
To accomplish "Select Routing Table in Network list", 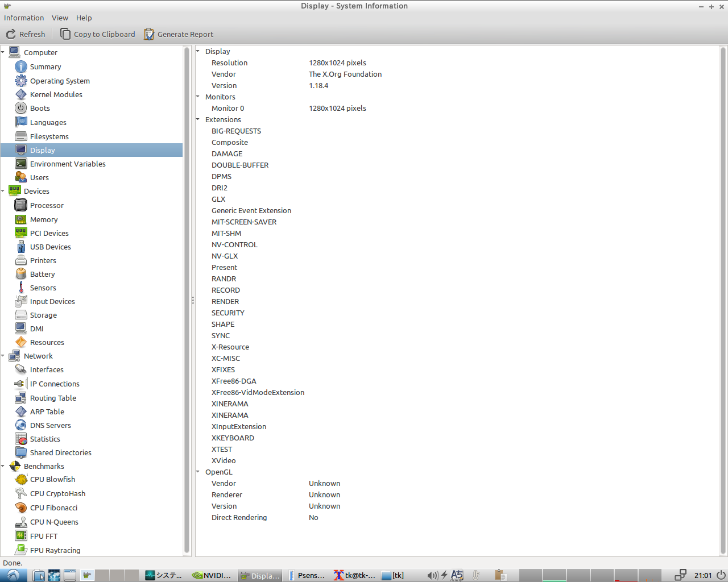I will (53, 398).
